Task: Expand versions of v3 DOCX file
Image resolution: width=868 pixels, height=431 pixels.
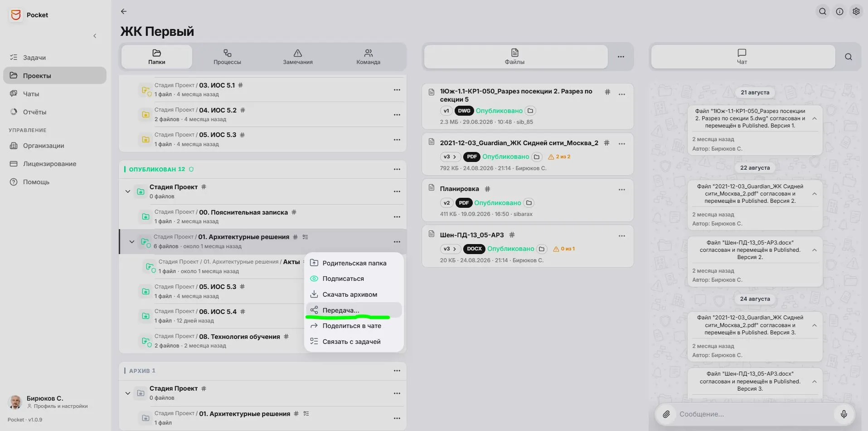Action: (450, 249)
